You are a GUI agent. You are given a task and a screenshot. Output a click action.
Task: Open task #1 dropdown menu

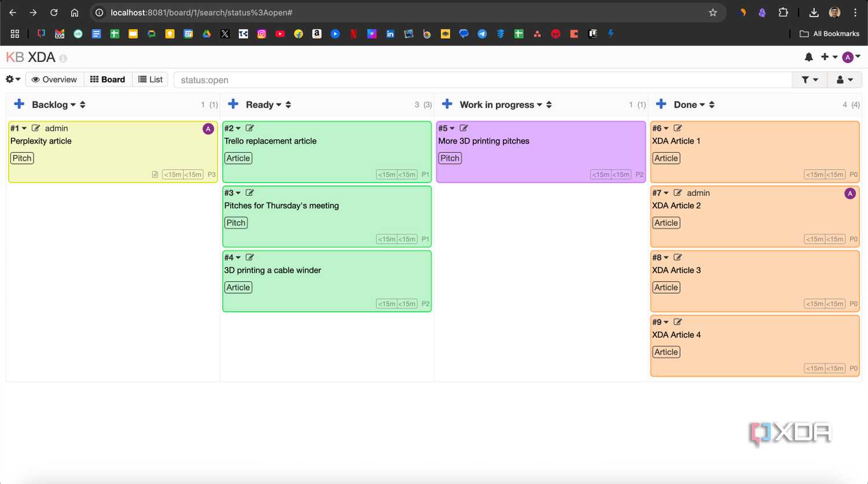[19, 128]
